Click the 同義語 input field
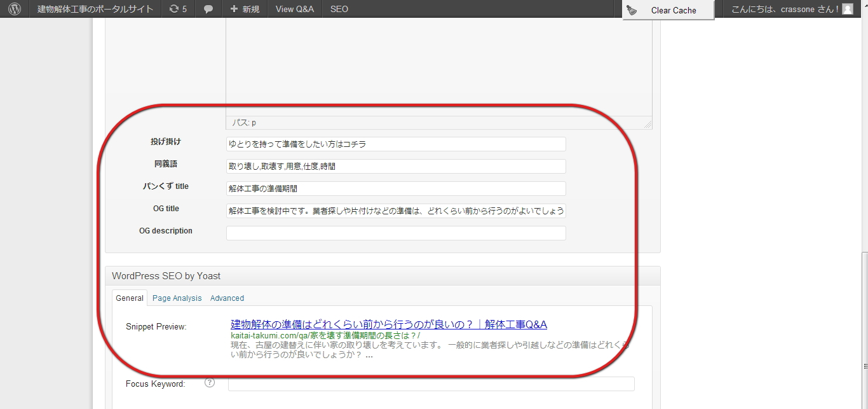Viewport: 868px width, 409px height. click(x=396, y=166)
